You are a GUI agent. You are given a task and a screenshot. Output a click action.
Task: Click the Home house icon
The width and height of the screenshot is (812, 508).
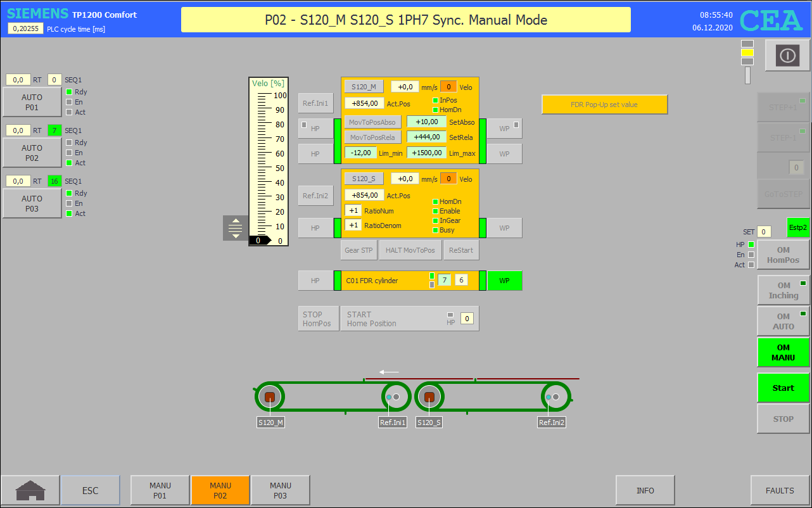30,490
